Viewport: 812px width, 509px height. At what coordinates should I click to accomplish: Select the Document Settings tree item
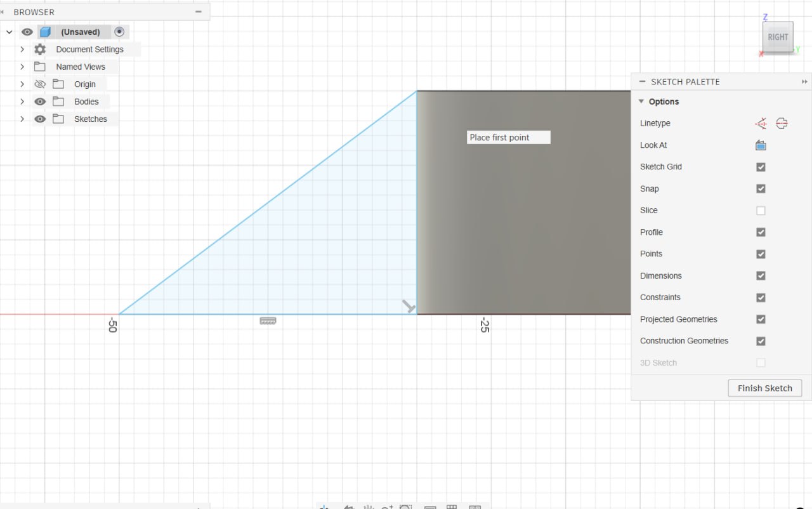coord(89,50)
